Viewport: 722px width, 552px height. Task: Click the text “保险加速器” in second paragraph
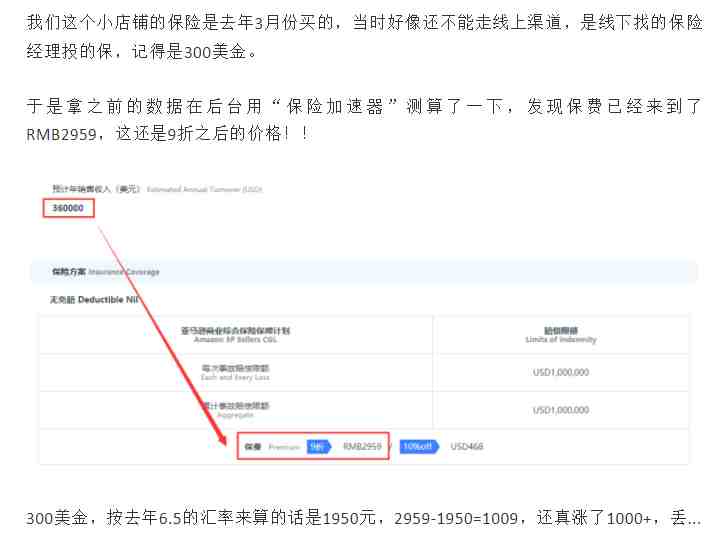click(335, 106)
